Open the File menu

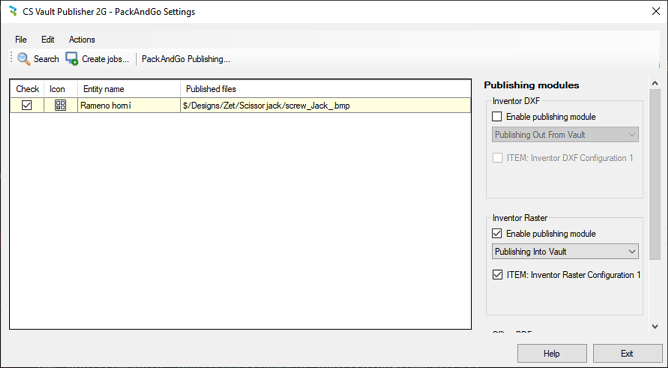[21, 40]
